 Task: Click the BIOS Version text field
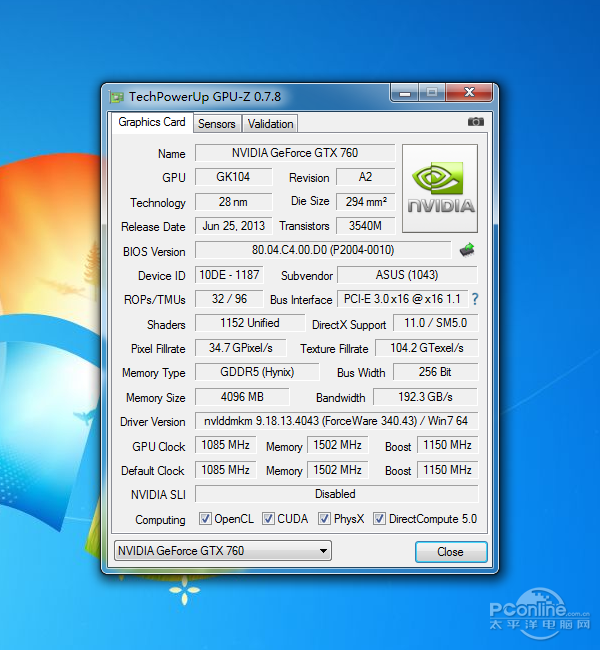point(322,250)
